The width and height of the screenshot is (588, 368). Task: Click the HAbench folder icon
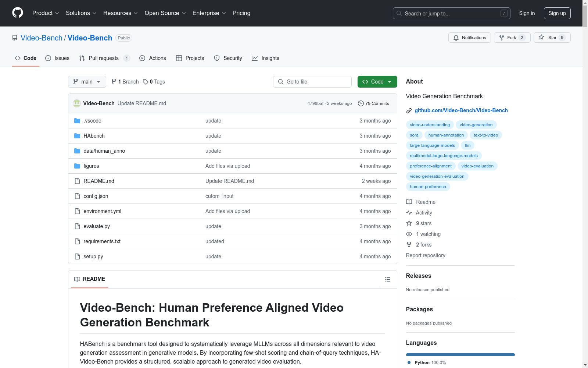[77, 136]
